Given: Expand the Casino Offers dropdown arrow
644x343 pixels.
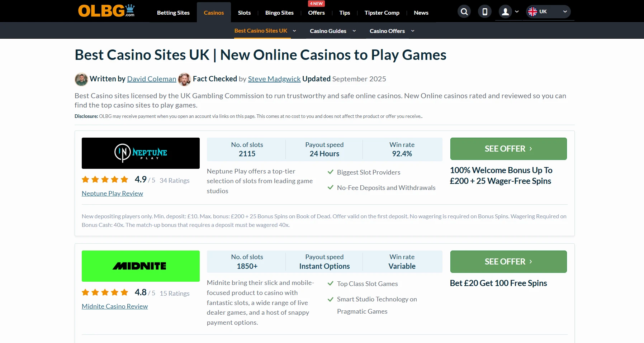Looking at the screenshot, I should [x=413, y=31].
